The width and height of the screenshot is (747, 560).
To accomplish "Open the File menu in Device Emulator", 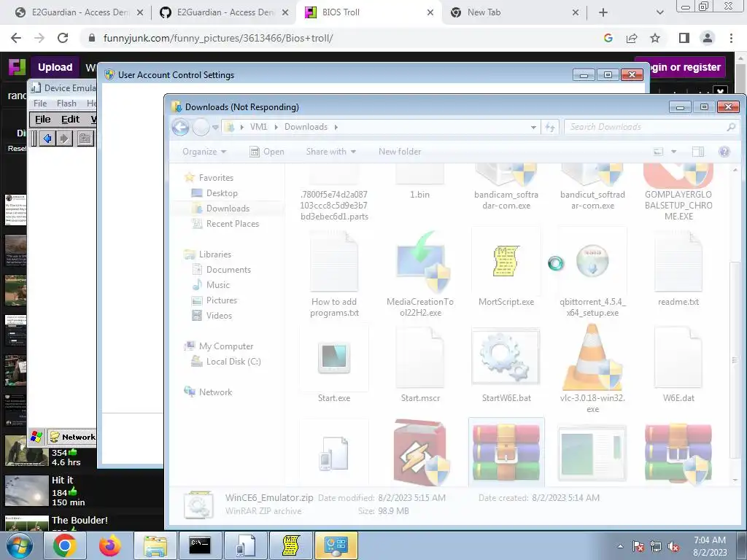I will (x=40, y=104).
